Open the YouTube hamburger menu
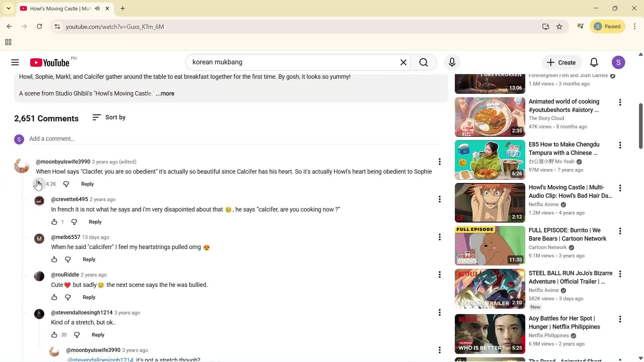Screen dimensions: 644x362 pyautogui.click(x=15, y=62)
